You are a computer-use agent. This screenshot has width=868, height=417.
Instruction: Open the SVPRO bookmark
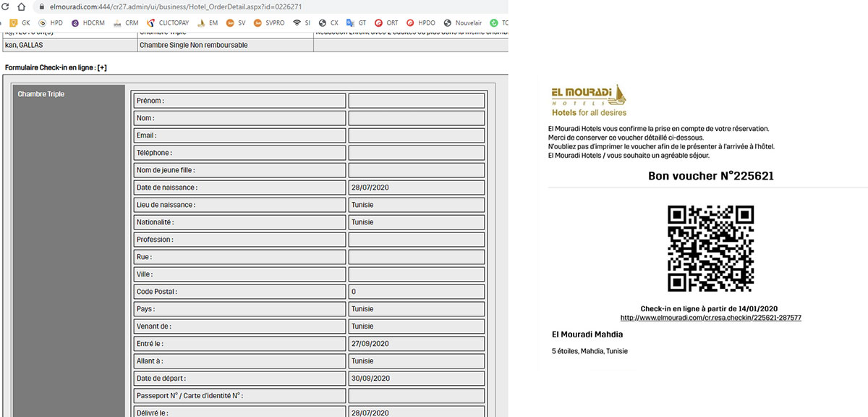(x=270, y=23)
